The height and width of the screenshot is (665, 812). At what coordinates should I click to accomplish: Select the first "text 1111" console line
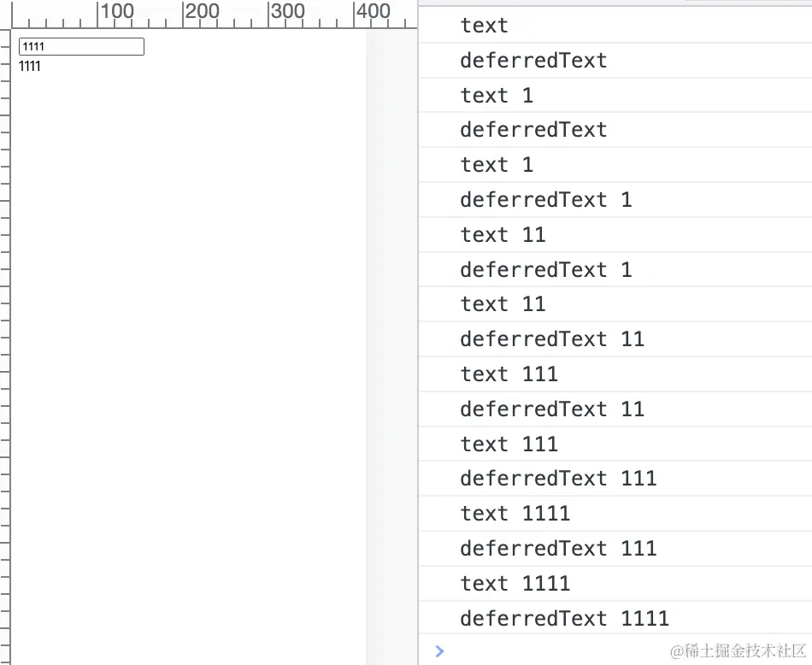pos(515,514)
